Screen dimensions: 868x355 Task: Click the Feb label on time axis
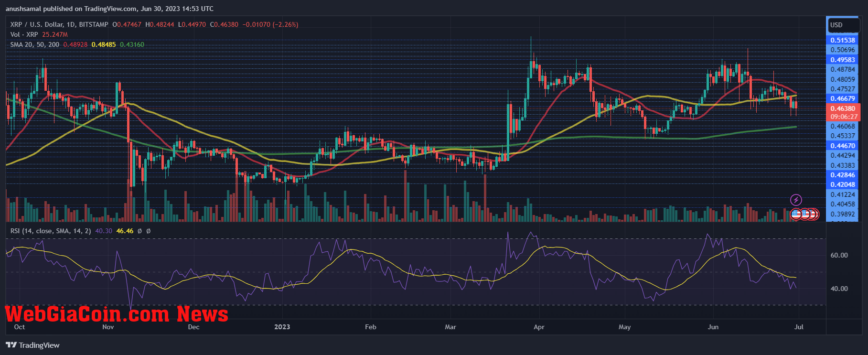click(371, 327)
